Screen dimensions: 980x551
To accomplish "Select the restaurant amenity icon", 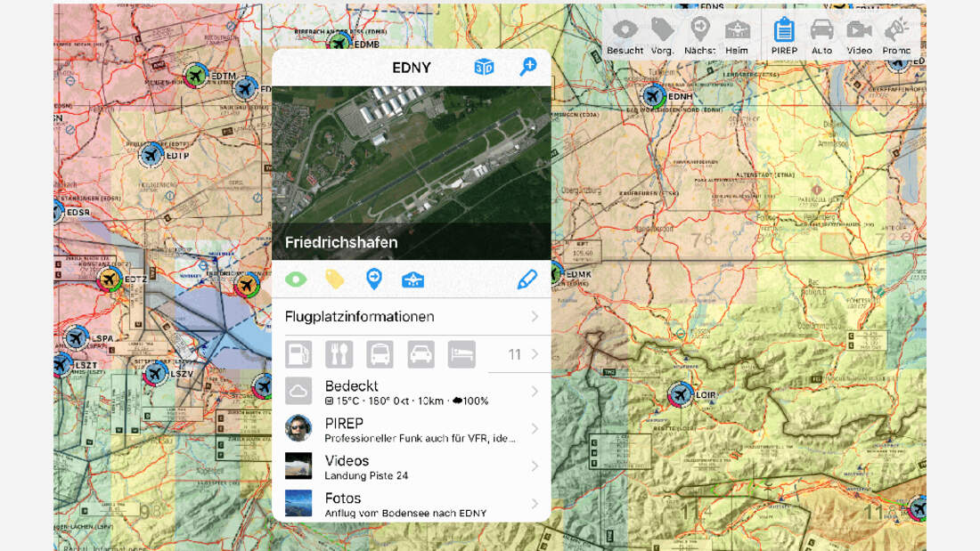I will (339, 353).
